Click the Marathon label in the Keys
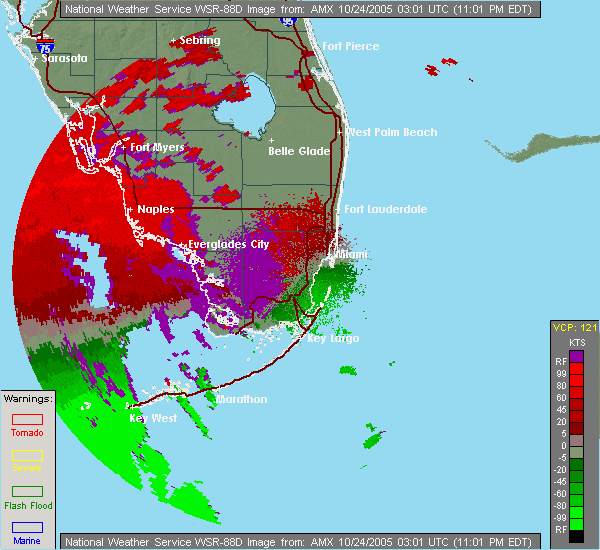This screenshot has width=600, height=550. (240, 399)
